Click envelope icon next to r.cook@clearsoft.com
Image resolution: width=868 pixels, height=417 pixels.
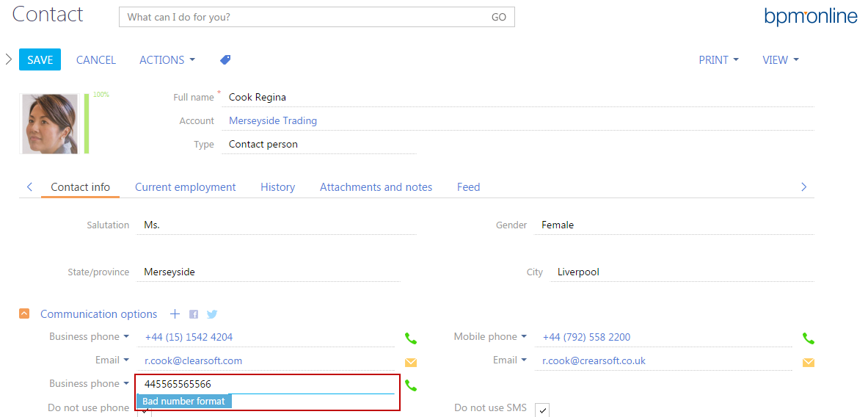(411, 362)
